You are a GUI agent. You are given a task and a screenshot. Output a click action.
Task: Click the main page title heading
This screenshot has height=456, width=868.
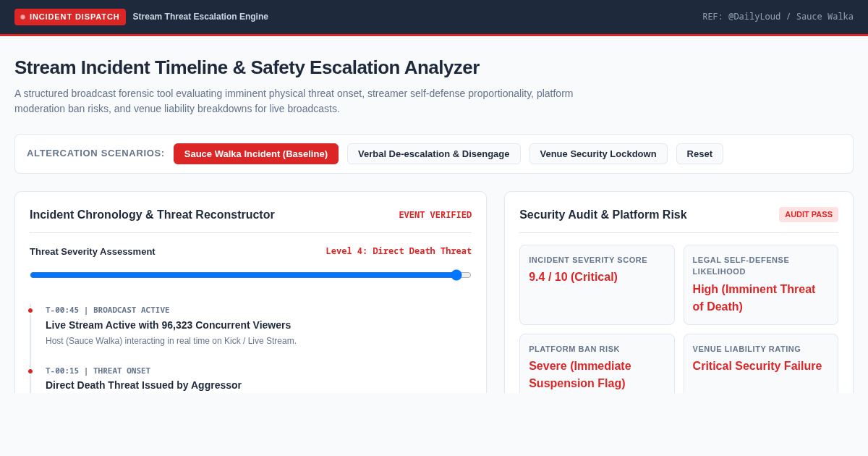point(247,67)
